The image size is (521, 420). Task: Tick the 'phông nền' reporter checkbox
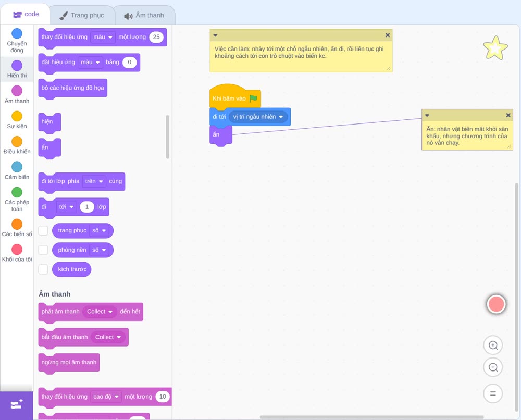(x=43, y=250)
